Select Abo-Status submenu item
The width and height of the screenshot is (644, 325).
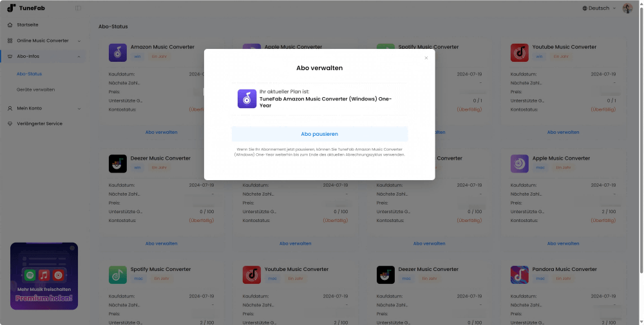click(x=29, y=74)
